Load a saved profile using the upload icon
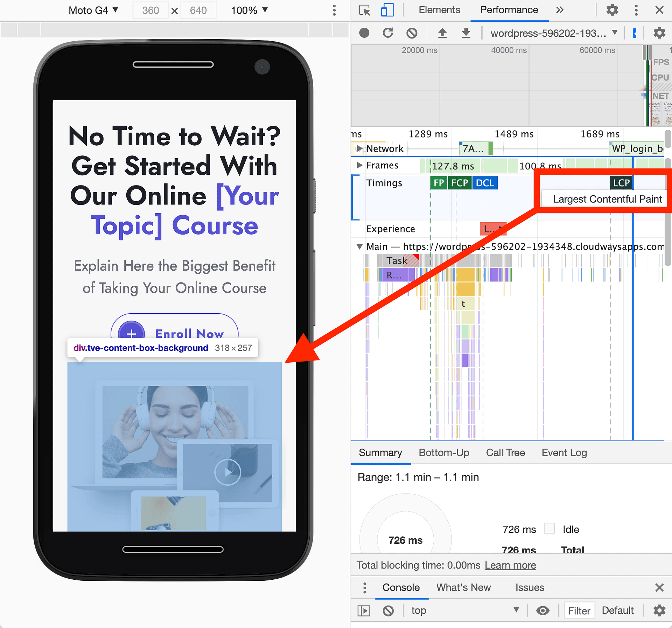The image size is (672, 628). (442, 33)
